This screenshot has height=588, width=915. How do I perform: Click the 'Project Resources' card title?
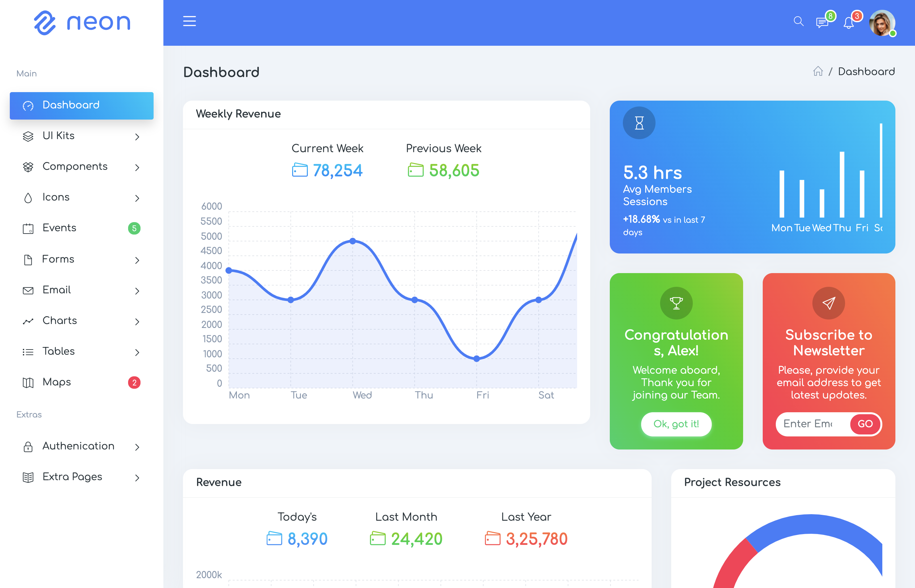(732, 482)
